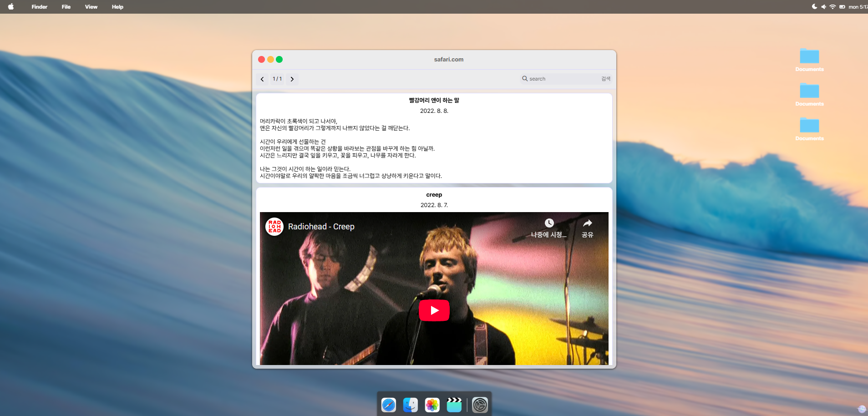Open the Help menu
This screenshot has width=868, height=416.
(117, 7)
